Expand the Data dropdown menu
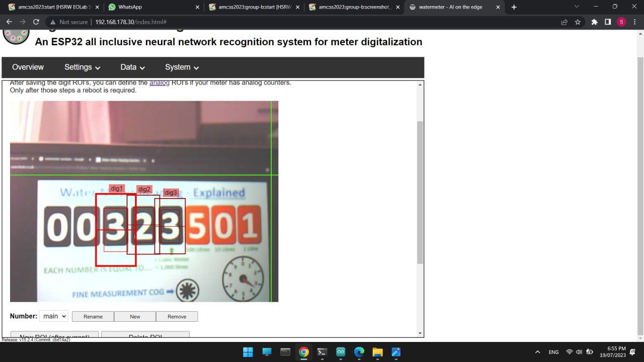 tap(132, 67)
